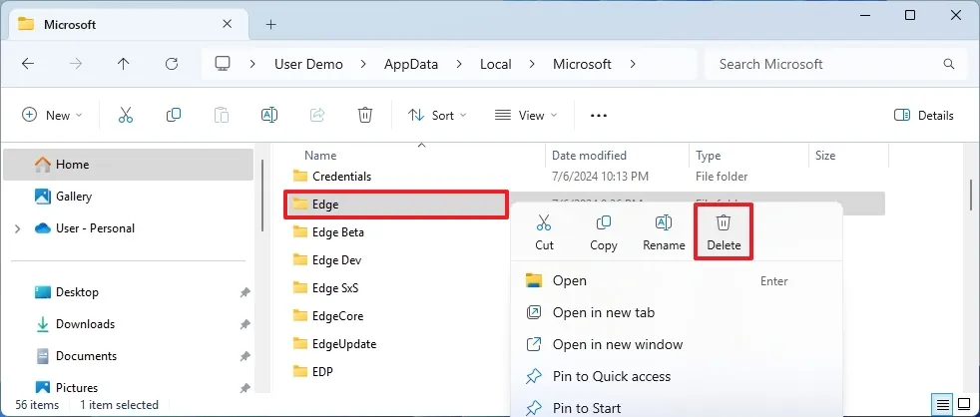Switch to large icons view in status bar
Viewport: 980px width, 417px height.
[x=964, y=405]
